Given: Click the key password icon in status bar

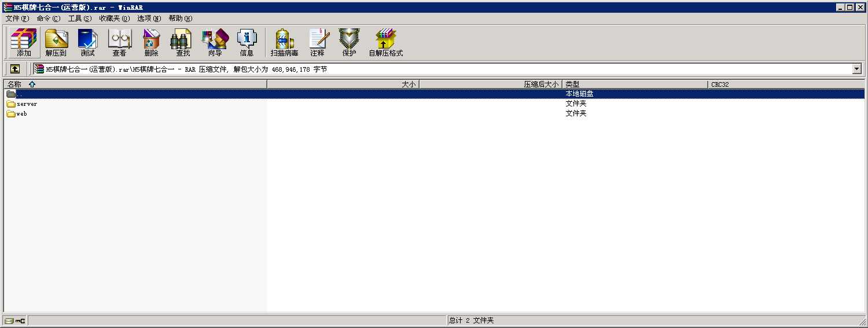Looking at the screenshot, I should pyautogui.click(x=20, y=320).
